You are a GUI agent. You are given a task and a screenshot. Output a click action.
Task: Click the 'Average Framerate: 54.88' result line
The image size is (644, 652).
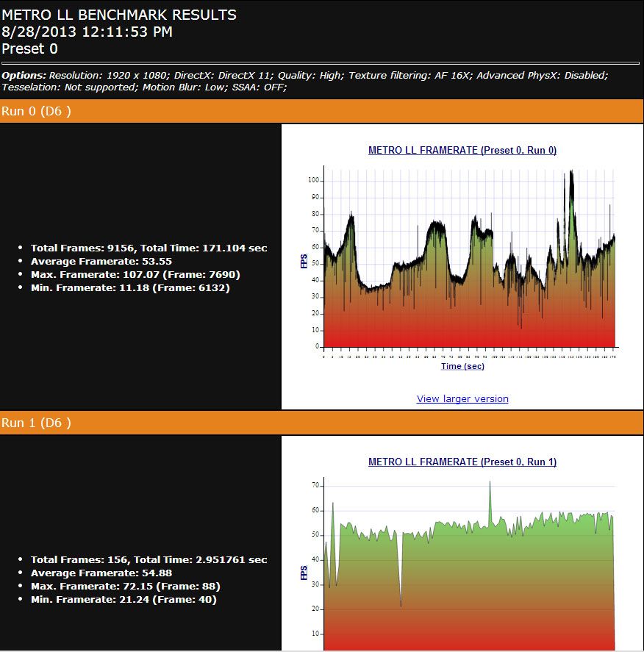[101, 573]
